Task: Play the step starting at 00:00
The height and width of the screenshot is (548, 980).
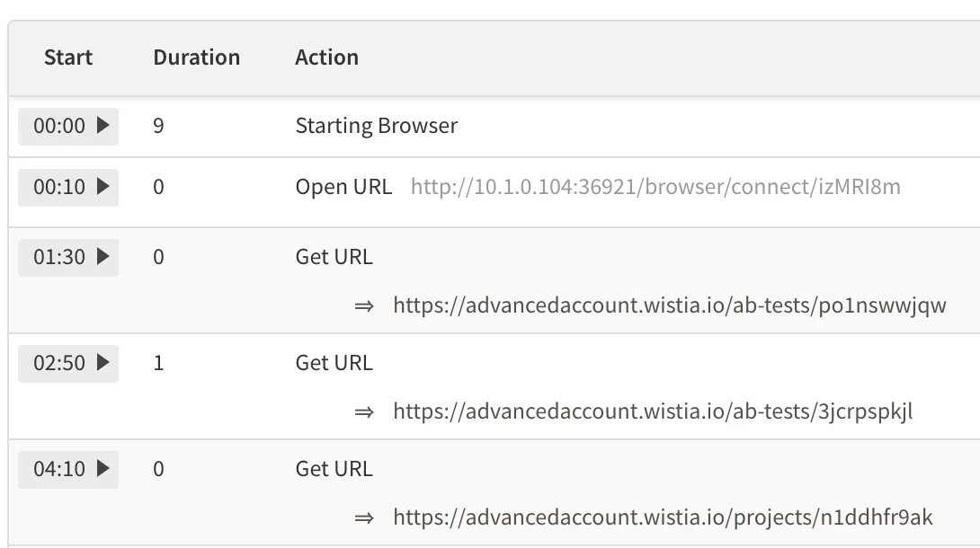Action: (69, 127)
